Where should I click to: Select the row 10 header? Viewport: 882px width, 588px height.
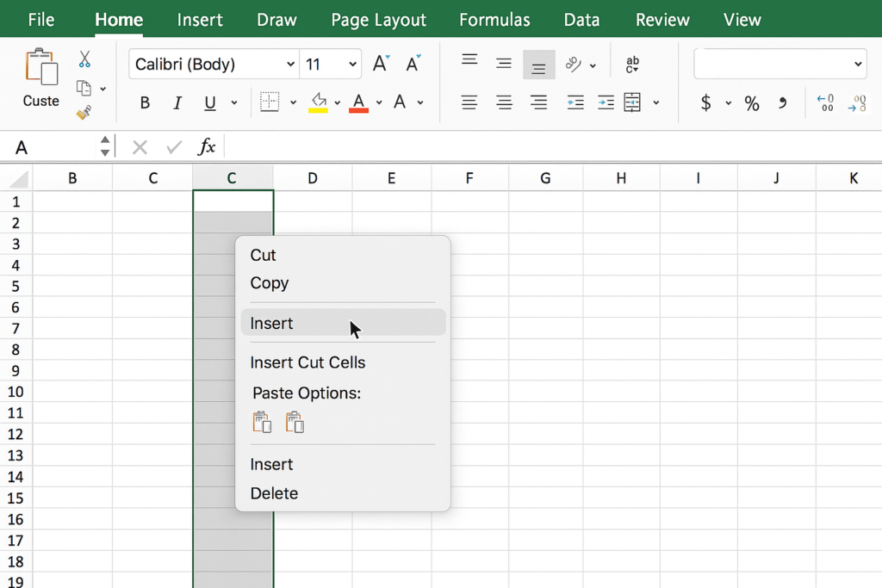coord(16,392)
